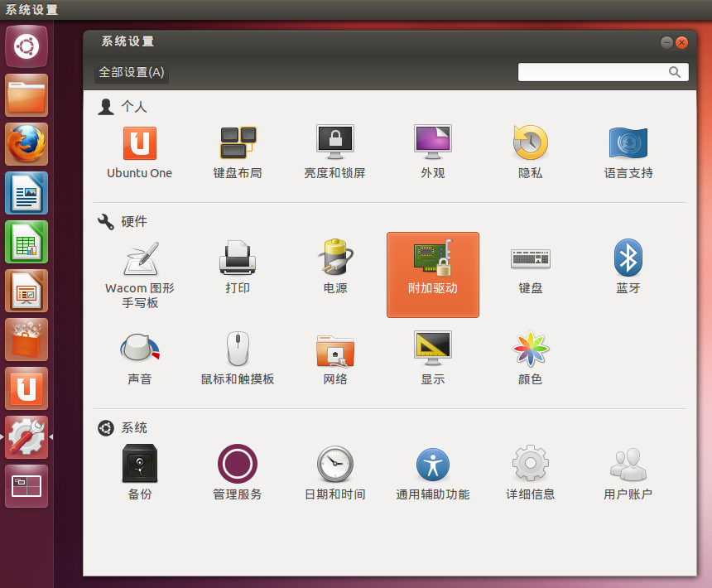Viewport: 712px width, 588px height.
Task: Focus the settings search field
Action: click(603, 72)
